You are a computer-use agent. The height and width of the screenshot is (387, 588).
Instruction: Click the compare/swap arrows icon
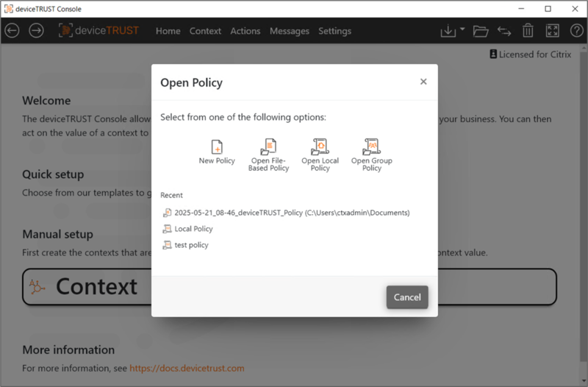click(504, 31)
